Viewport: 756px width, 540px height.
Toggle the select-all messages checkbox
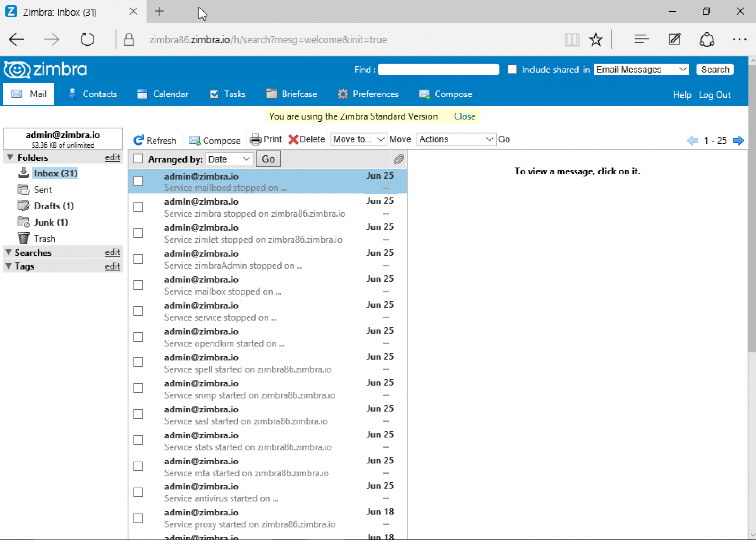pyautogui.click(x=138, y=159)
